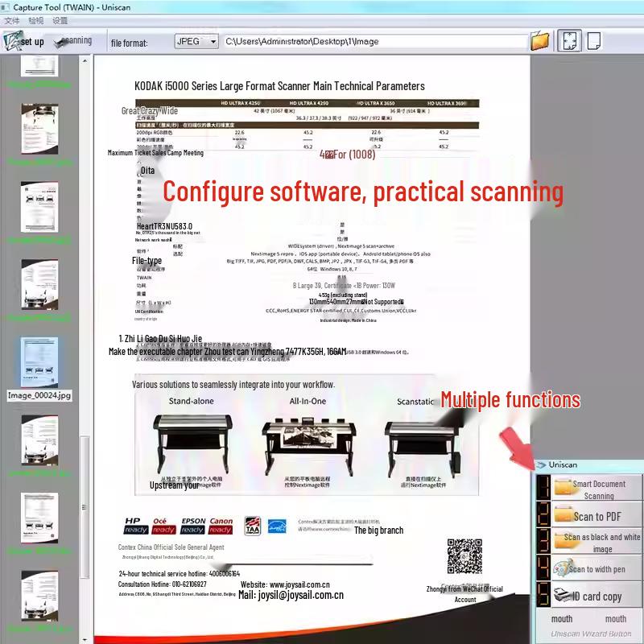Screen dimensions: 644x644
Task: Click the save path input field
Action: pyautogui.click(x=375, y=42)
